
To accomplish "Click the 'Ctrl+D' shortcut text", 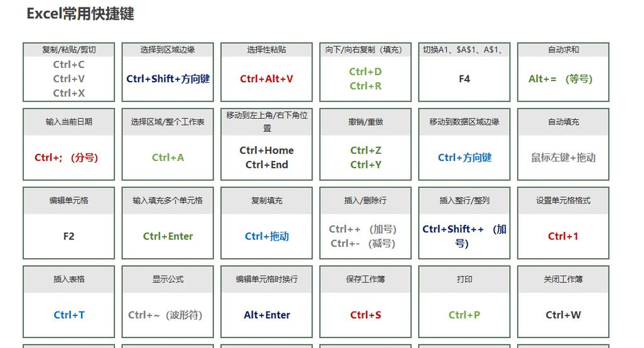I will (x=365, y=72).
